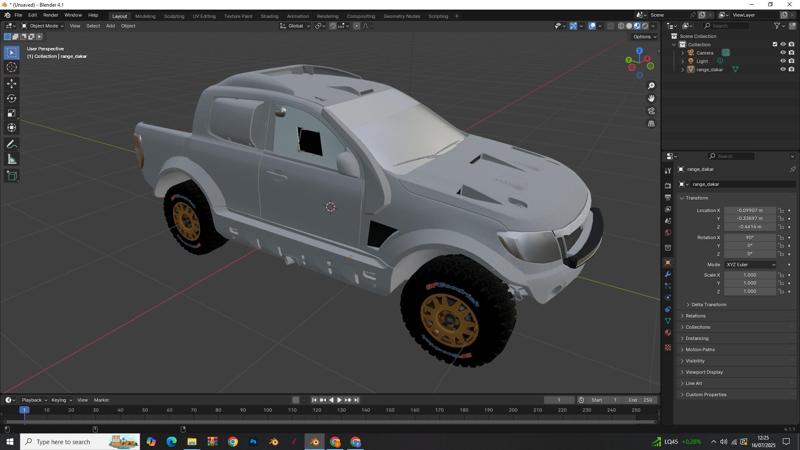Open the Render menu
The height and width of the screenshot is (450, 800).
51,16
